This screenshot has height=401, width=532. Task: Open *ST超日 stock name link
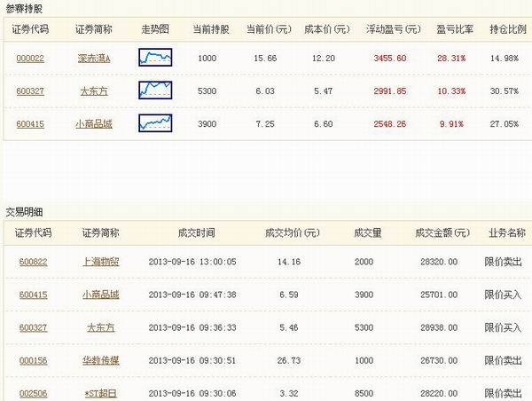[x=101, y=394]
